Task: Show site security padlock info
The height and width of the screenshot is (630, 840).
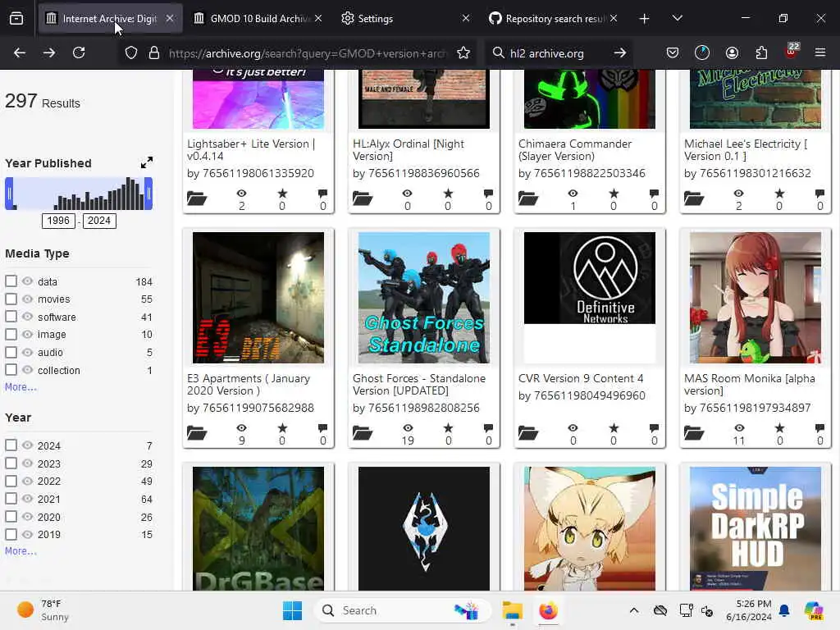Action: (154, 53)
